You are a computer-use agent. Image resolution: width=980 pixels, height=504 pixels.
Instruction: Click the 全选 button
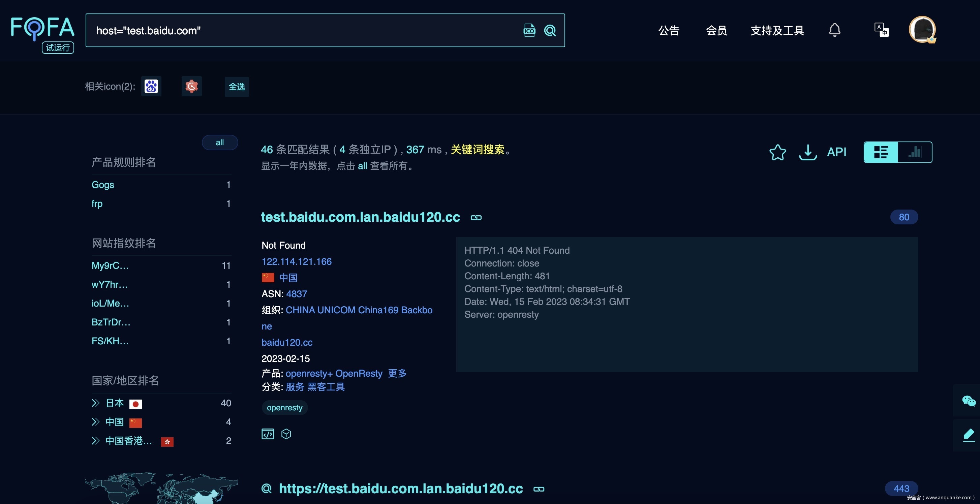coord(236,87)
